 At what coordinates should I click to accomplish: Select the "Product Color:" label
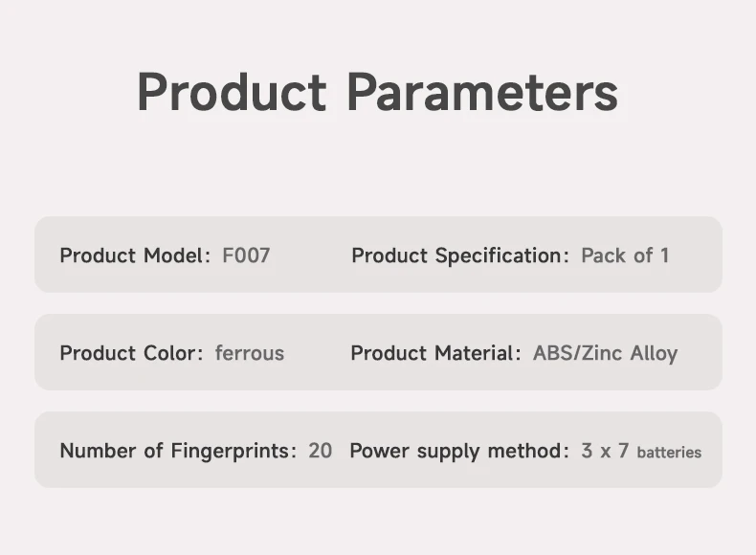click(131, 353)
